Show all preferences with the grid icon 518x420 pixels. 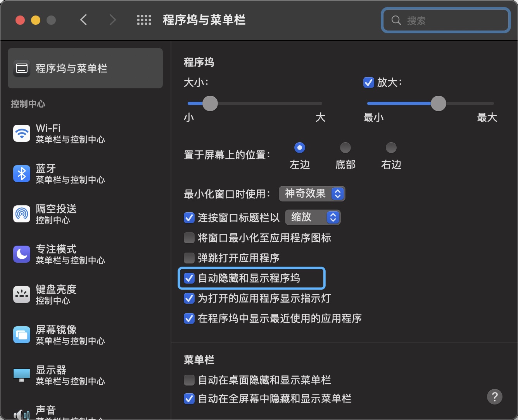click(x=144, y=20)
